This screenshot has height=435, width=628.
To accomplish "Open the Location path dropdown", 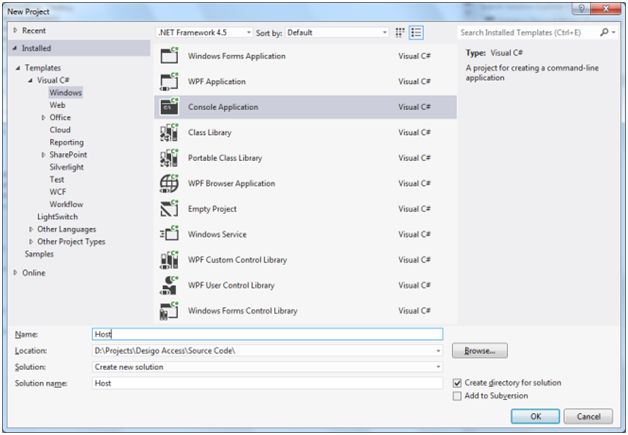I will point(438,351).
